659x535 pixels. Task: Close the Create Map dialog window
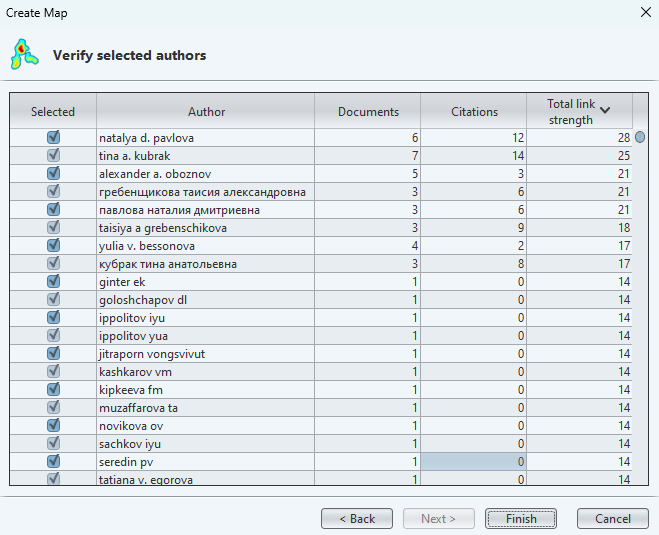coord(643,12)
